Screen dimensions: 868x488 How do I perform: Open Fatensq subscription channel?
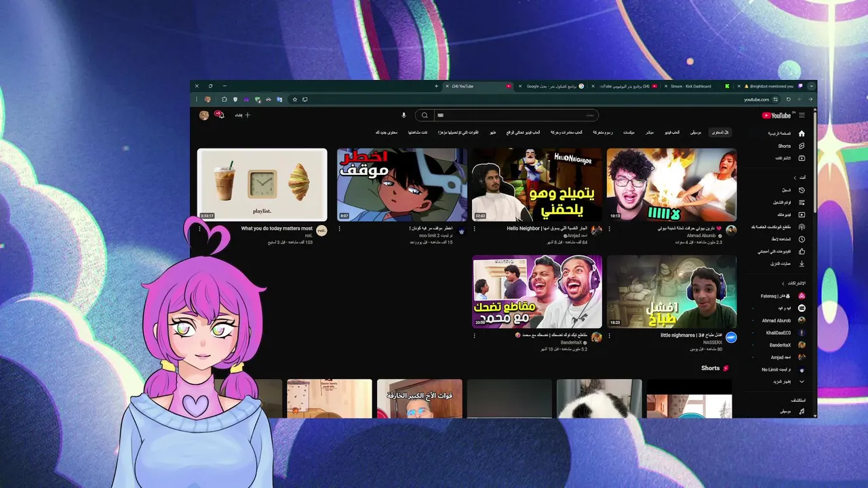click(782, 296)
